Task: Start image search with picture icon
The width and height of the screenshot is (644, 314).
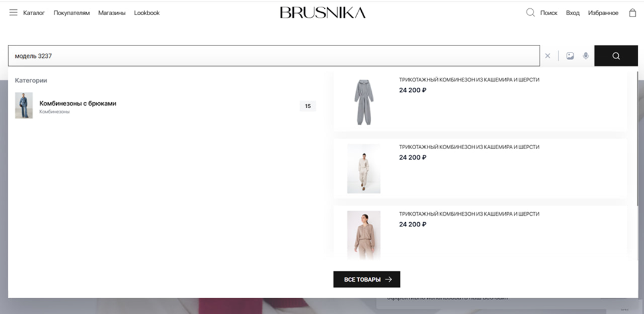Action: [570, 56]
